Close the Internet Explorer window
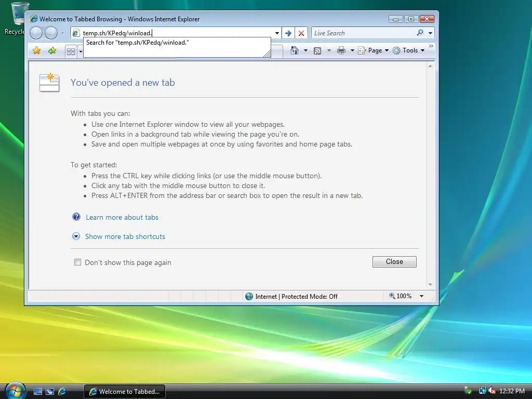Screen dimensions: 532x399 coord(427,19)
